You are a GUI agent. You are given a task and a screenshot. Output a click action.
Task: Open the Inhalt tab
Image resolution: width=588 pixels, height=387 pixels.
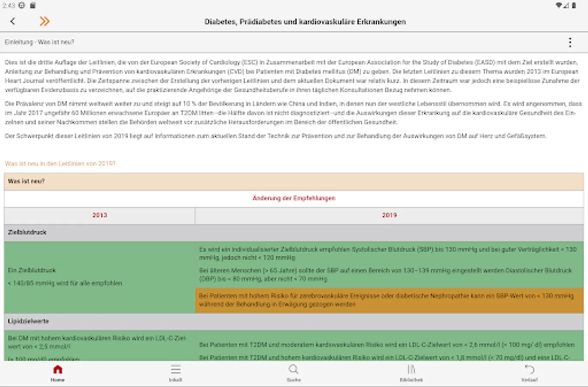point(175,373)
